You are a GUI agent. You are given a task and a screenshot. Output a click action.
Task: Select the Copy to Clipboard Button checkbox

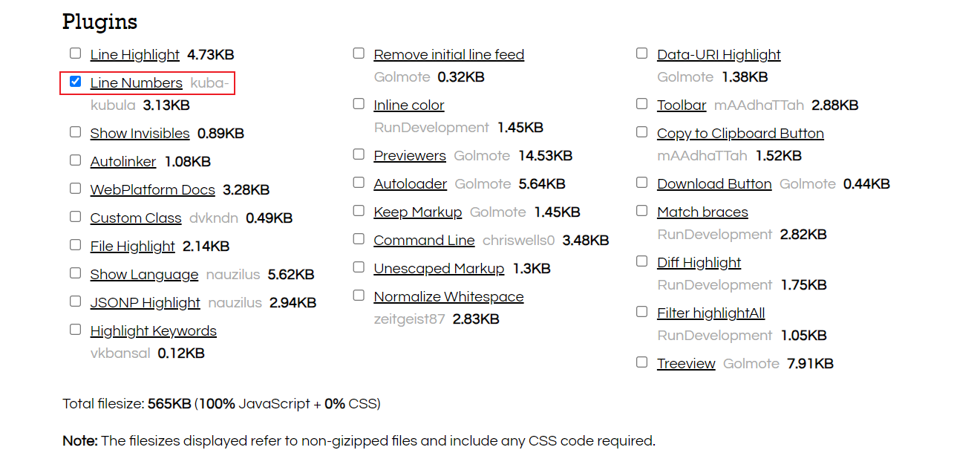[642, 132]
